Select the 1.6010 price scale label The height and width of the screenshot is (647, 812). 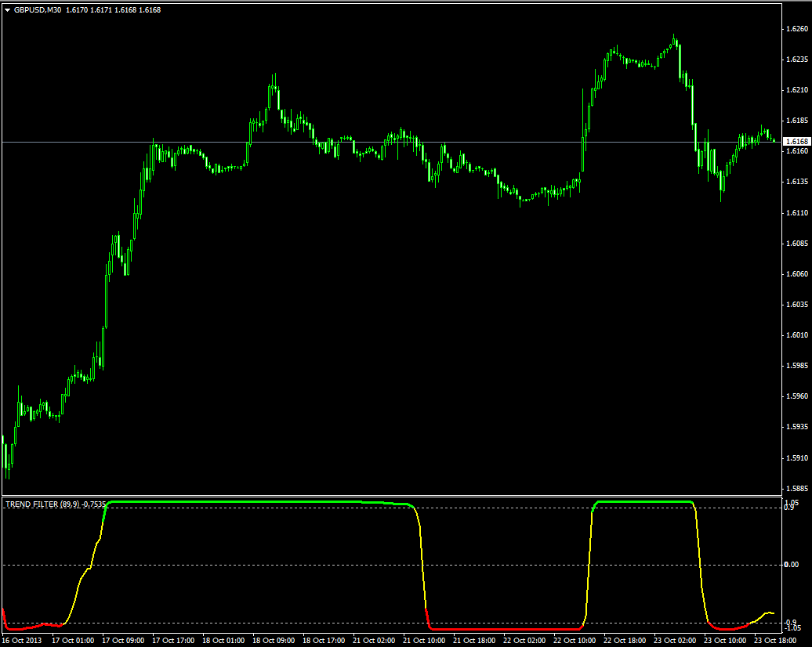pyautogui.click(x=797, y=334)
